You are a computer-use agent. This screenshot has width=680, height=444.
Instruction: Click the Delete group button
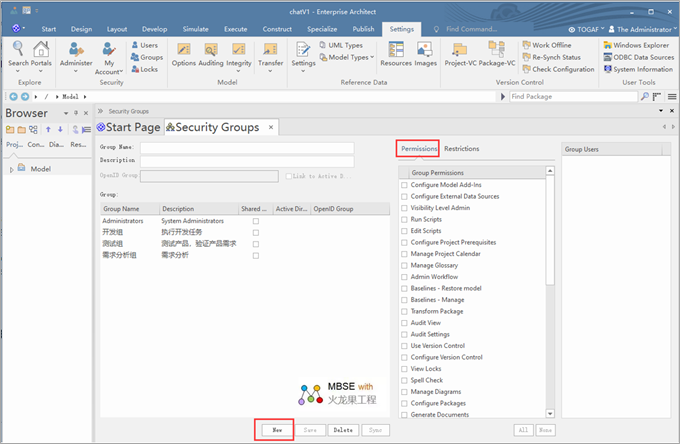343,430
